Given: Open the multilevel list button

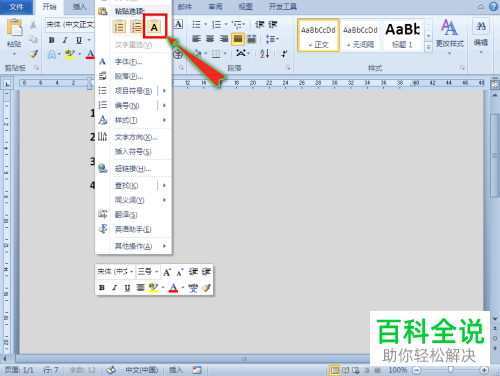Looking at the screenshot, I should (238, 24).
